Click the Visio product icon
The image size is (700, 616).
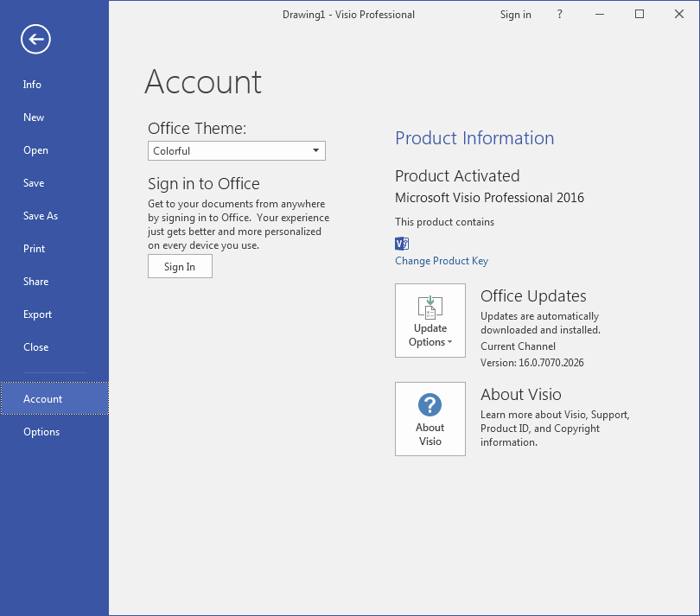(402, 244)
